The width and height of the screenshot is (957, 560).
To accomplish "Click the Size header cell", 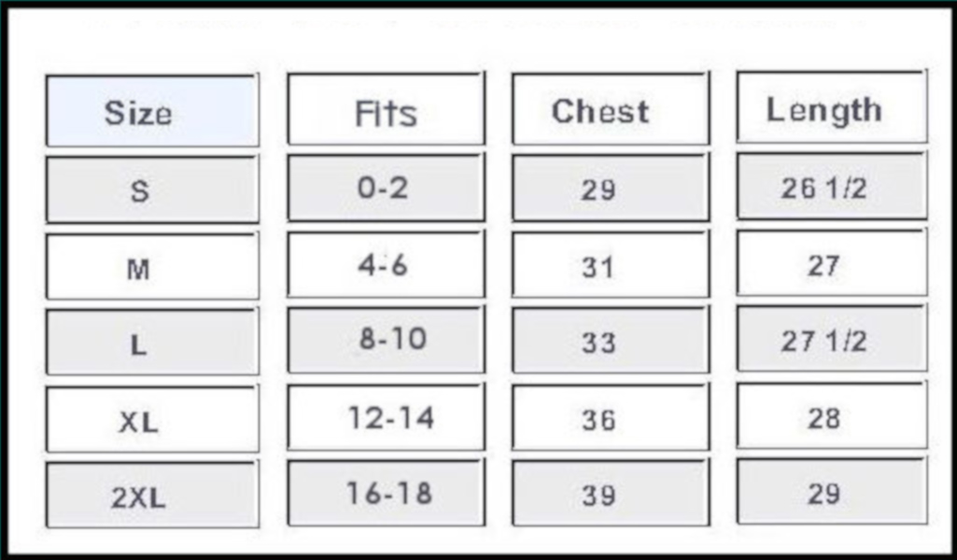I will tap(152, 111).
